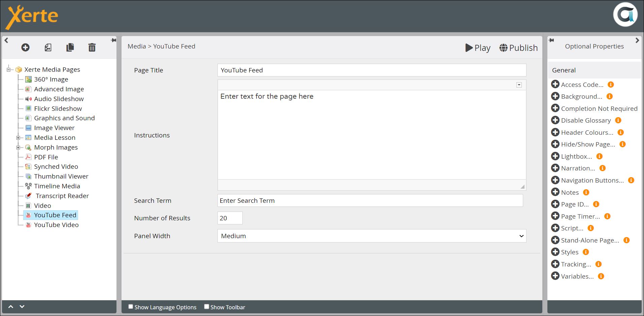Click the duplicate page icon
Screen dimensions: 644x316
point(70,48)
